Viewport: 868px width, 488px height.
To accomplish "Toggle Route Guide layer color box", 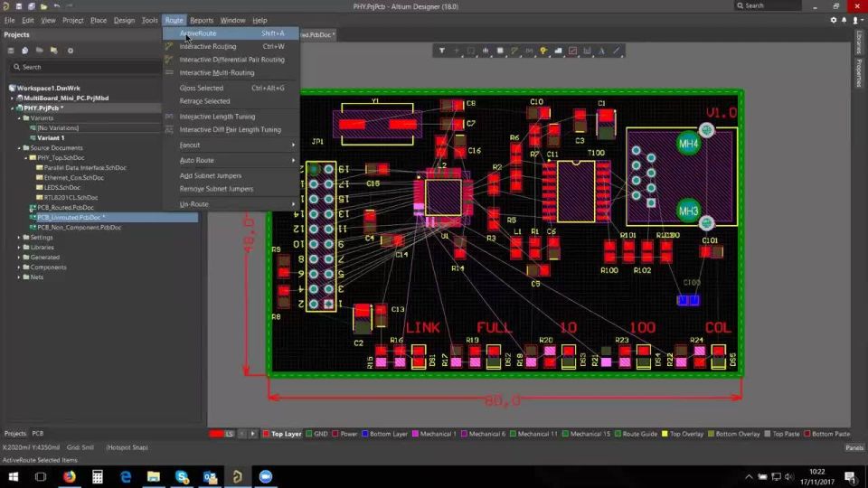I will coord(618,434).
